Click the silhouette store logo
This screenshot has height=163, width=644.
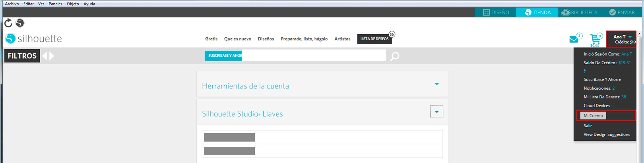(33, 38)
